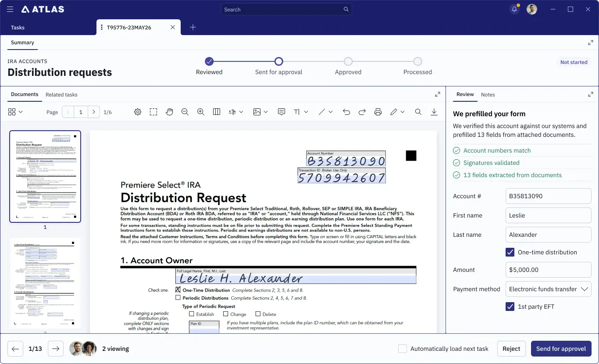The height and width of the screenshot is (364, 599).
Task: Select the Review tab
Action: click(x=465, y=94)
